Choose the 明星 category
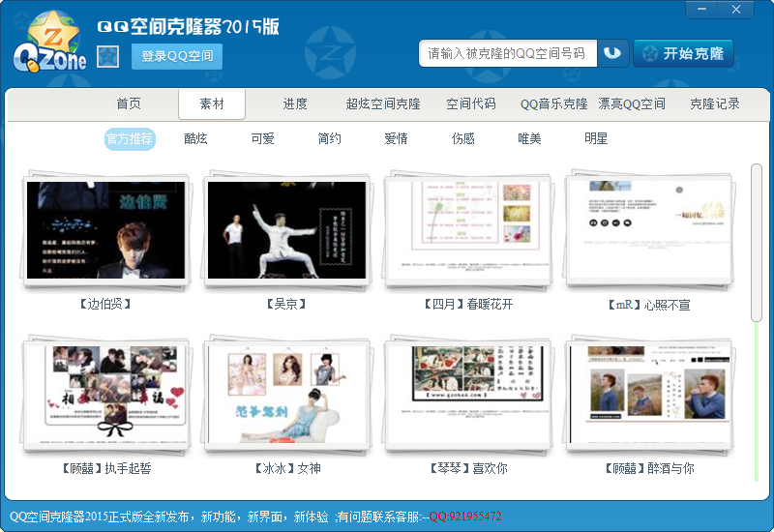Image resolution: width=774 pixels, height=532 pixels. (x=596, y=138)
